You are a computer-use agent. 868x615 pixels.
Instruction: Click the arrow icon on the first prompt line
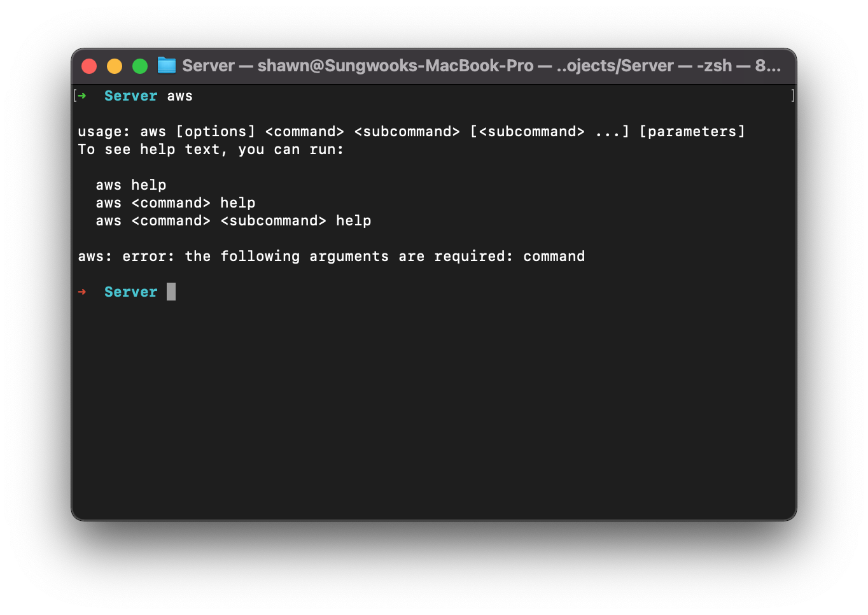coord(81,95)
